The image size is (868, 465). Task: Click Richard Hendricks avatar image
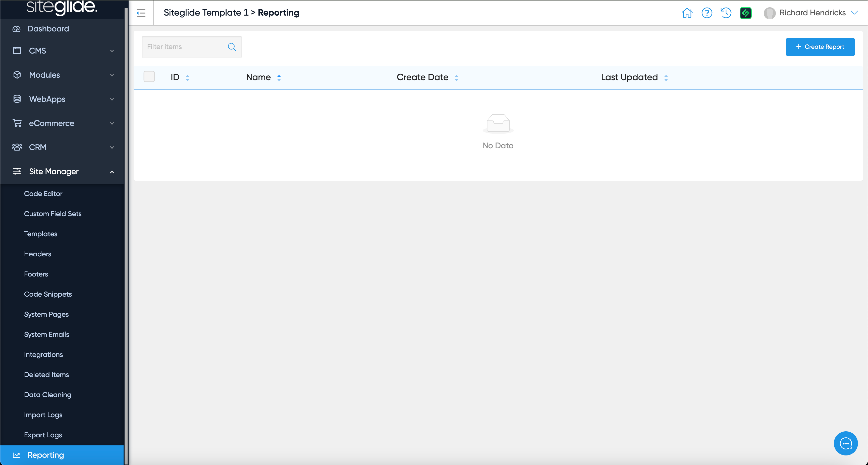pyautogui.click(x=769, y=13)
